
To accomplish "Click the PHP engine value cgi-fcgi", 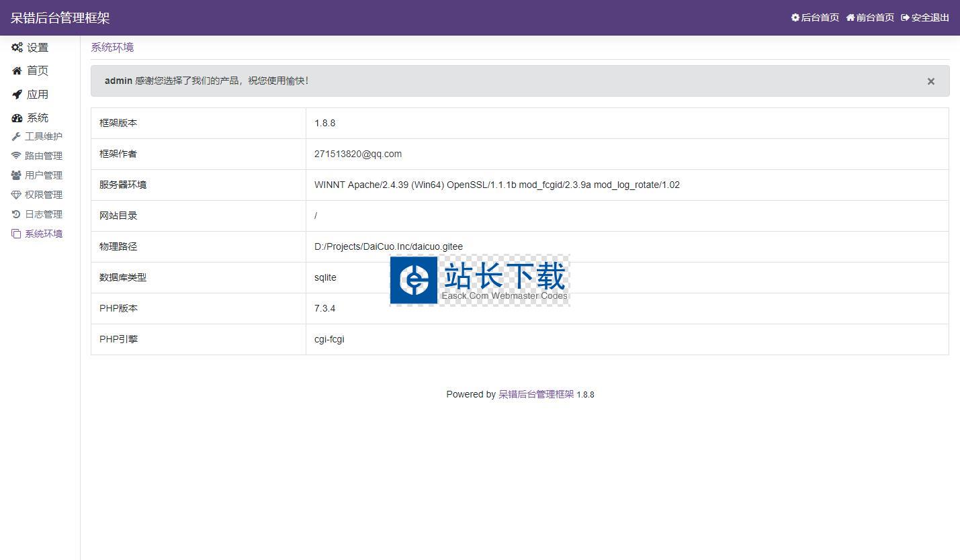I will tap(329, 339).
